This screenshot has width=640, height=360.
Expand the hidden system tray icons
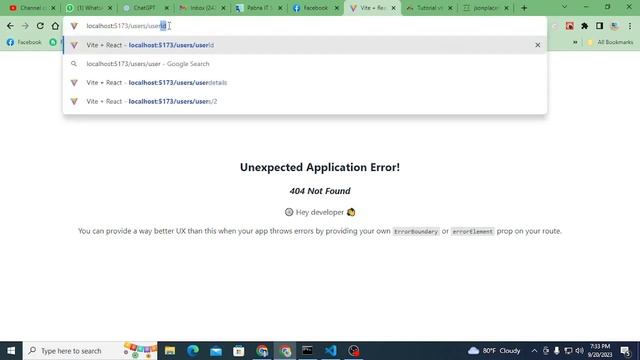click(534, 351)
